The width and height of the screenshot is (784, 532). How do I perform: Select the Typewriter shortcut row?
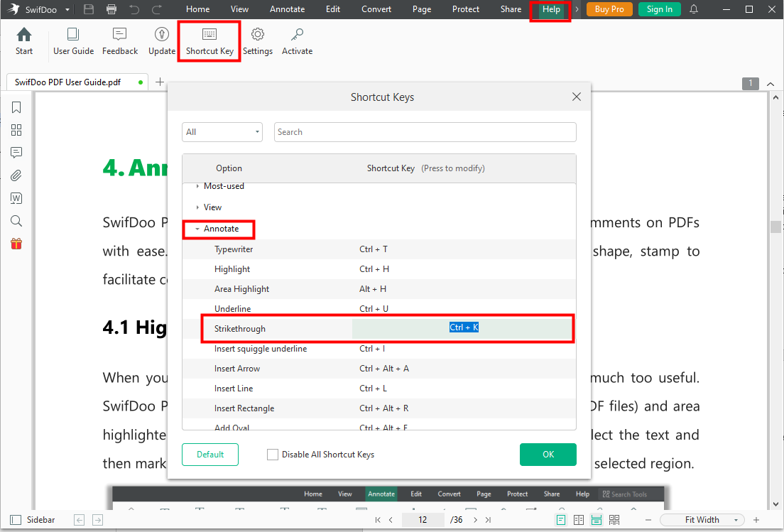[379, 249]
